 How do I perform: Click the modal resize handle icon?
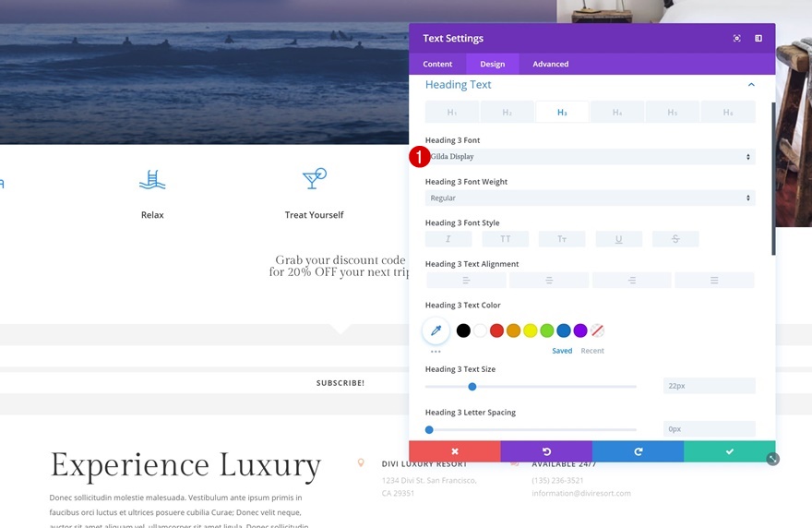tap(772, 459)
